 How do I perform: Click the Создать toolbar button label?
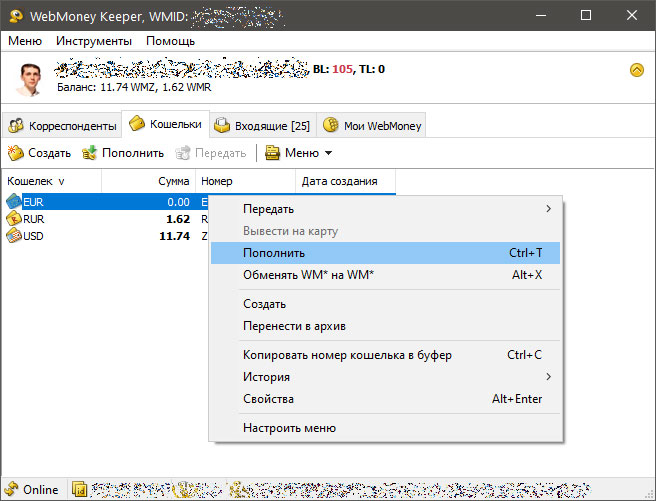coord(49,153)
